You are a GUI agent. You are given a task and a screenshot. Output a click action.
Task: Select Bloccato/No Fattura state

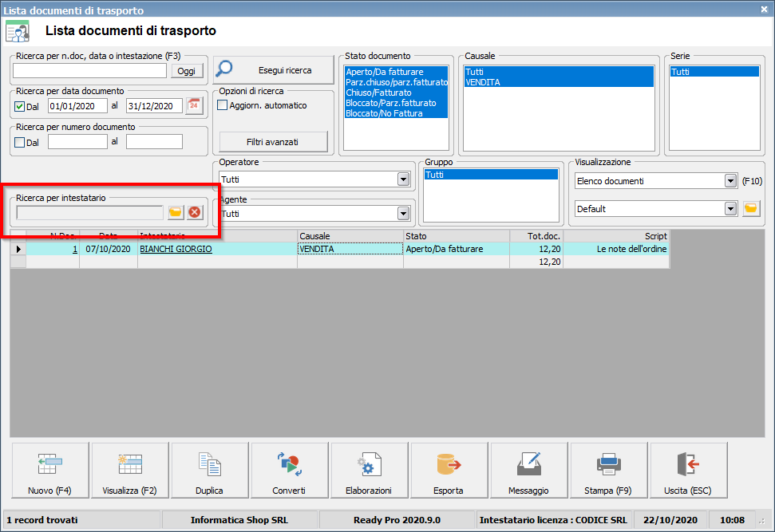point(397,113)
